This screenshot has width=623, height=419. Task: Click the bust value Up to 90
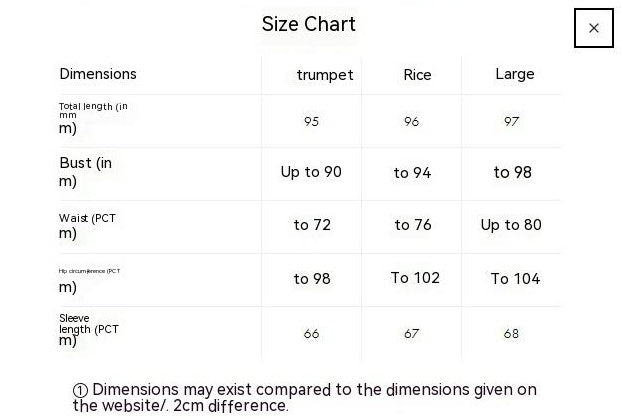tap(311, 172)
